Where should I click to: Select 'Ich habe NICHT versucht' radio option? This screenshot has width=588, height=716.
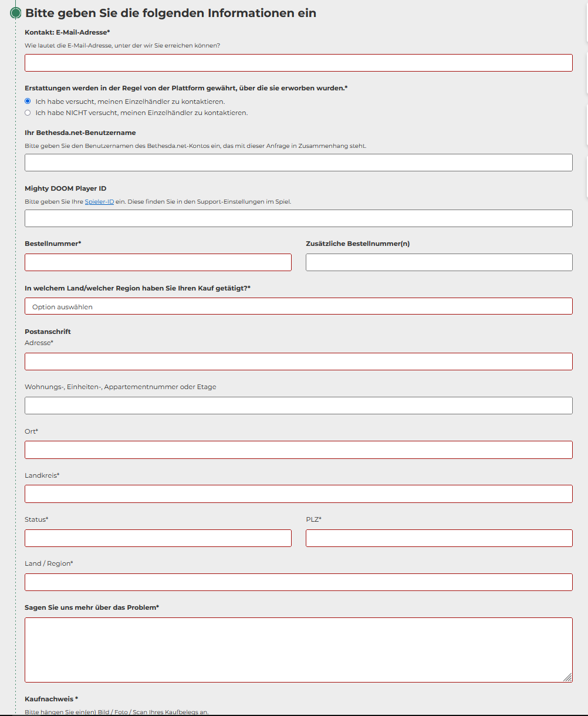tap(28, 112)
